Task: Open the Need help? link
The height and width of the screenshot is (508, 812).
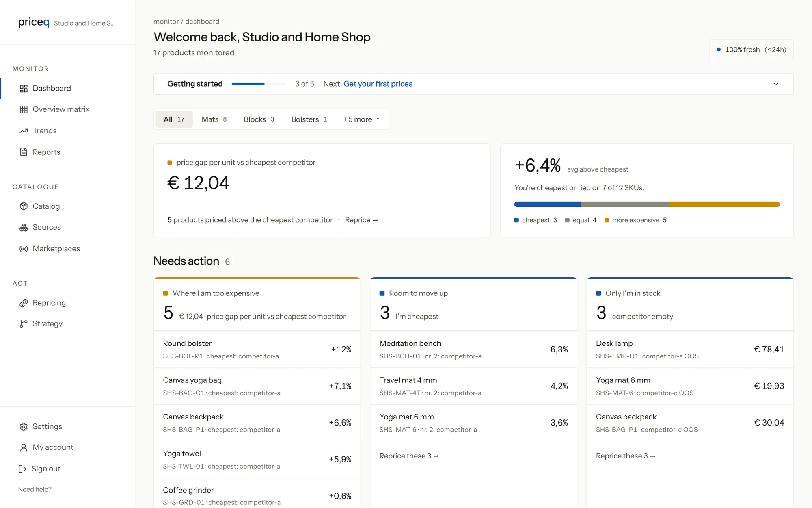Action: [35, 489]
